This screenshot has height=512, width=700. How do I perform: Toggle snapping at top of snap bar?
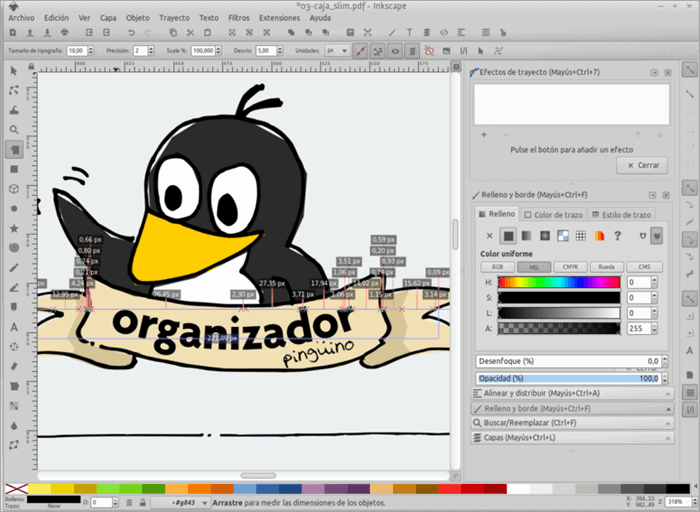[690, 70]
